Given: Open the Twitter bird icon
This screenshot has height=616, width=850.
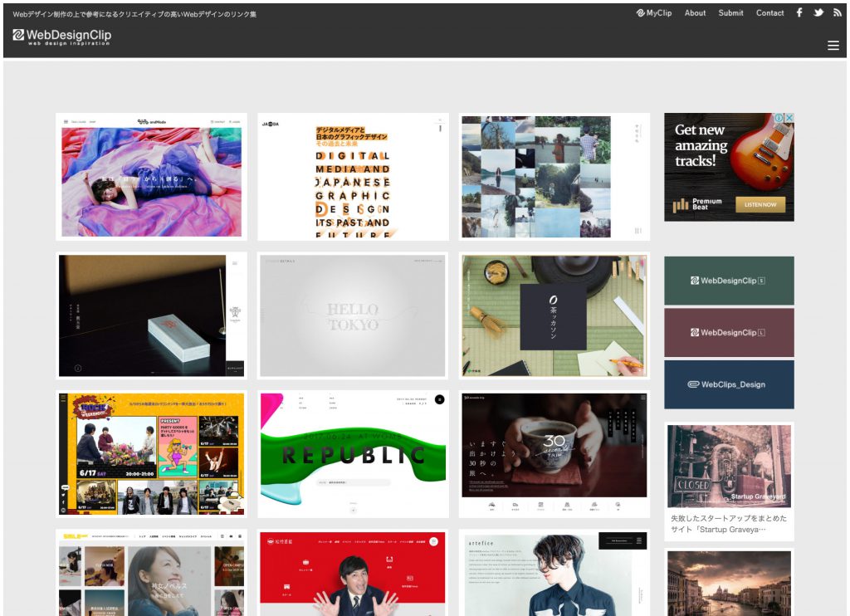Looking at the screenshot, I should point(818,12).
